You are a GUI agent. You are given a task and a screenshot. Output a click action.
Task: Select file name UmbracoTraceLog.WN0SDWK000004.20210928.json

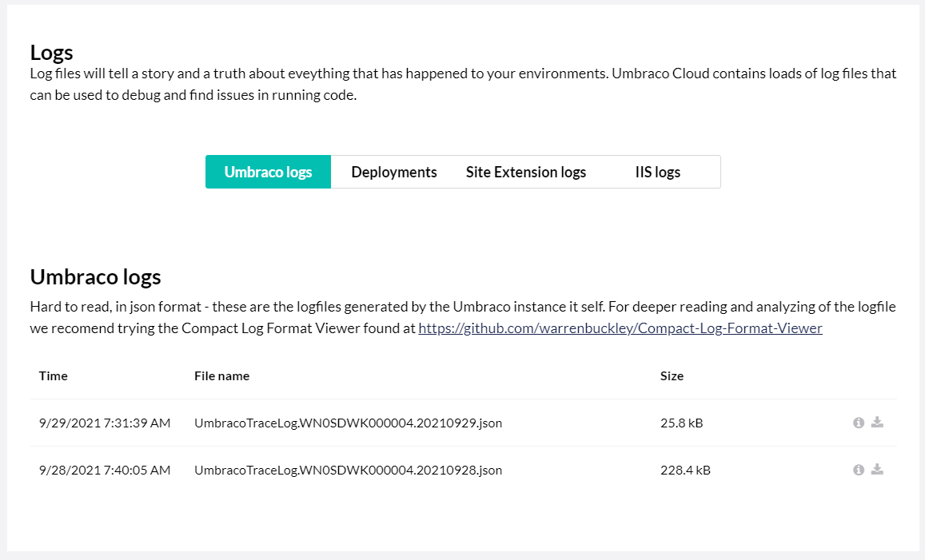coord(348,470)
